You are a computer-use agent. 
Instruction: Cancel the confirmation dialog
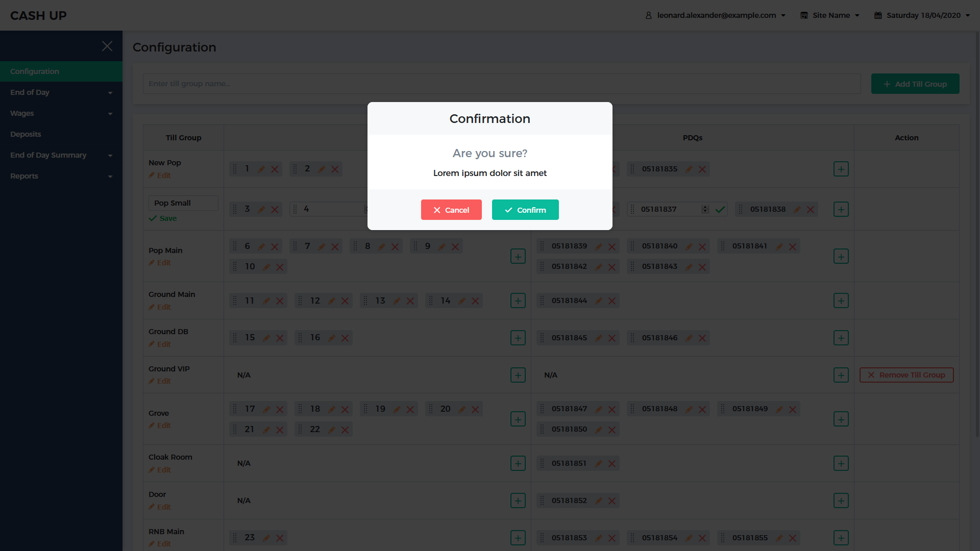pyautogui.click(x=451, y=210)
